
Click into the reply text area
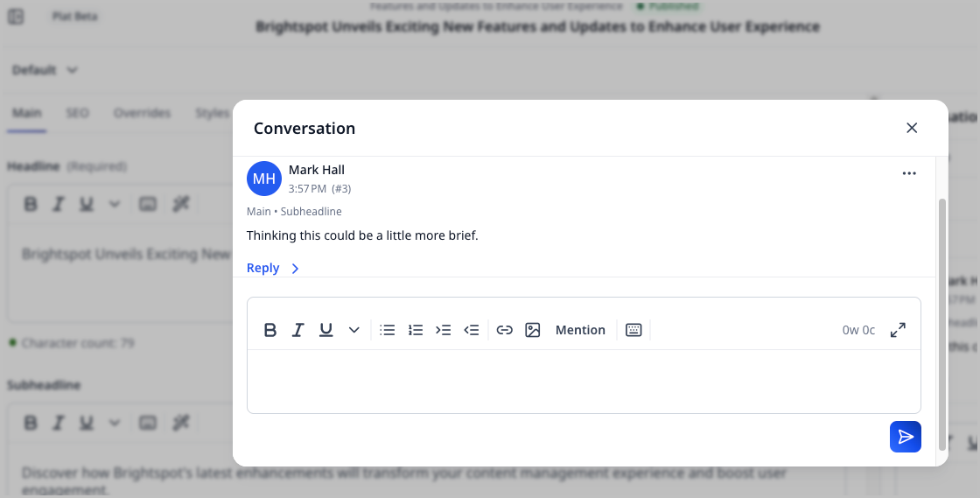tap(584, 381)
